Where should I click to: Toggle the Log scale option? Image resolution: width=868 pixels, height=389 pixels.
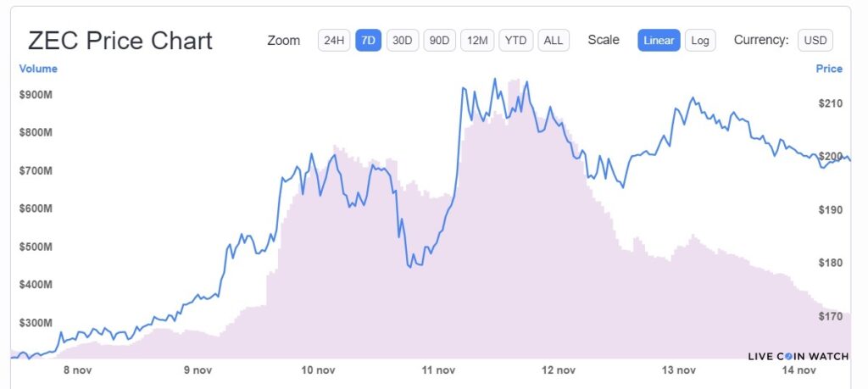[700, 41]
